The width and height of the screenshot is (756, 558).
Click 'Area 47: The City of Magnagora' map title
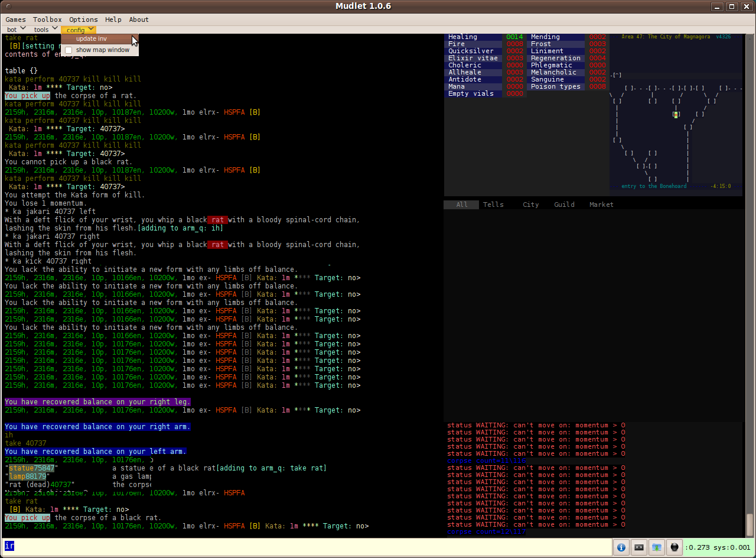[666, 37]
